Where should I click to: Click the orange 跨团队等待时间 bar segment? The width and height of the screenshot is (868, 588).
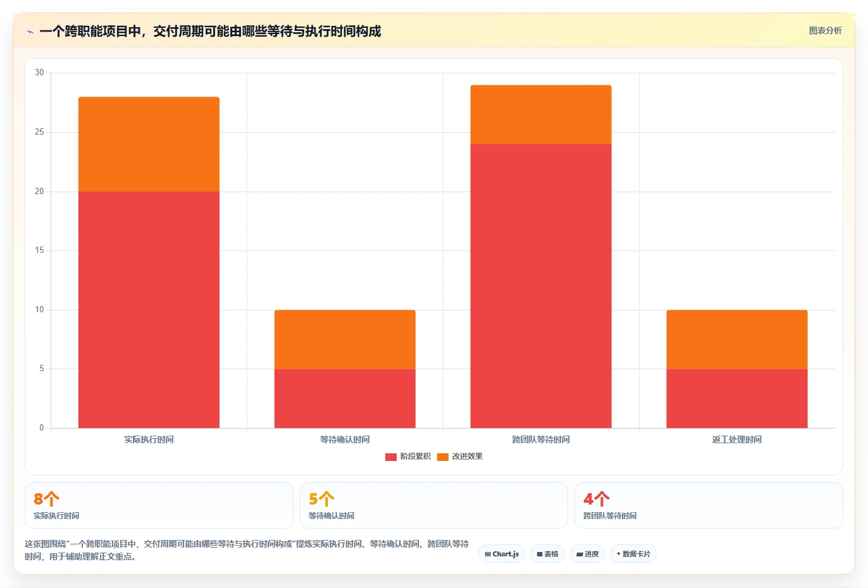pos(541,114)
